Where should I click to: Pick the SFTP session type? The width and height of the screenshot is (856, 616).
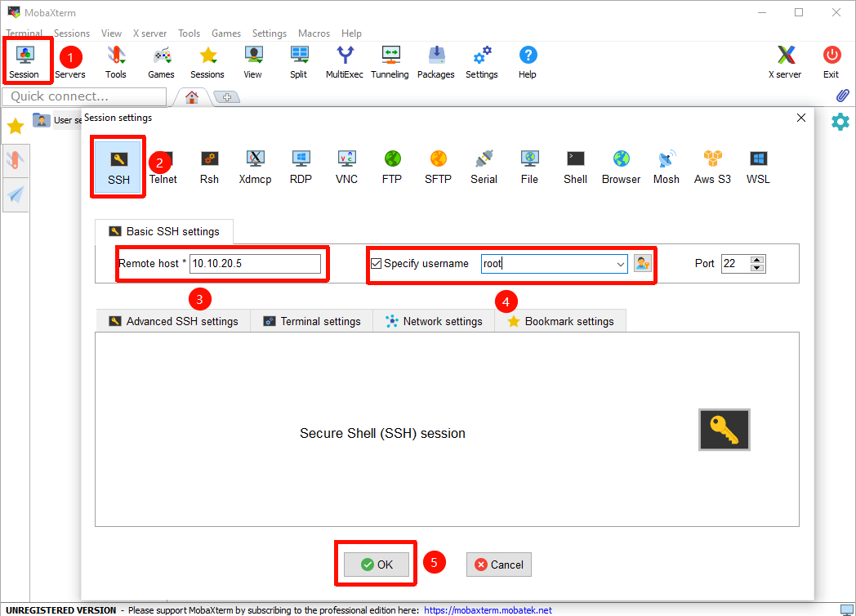point(438,167)
